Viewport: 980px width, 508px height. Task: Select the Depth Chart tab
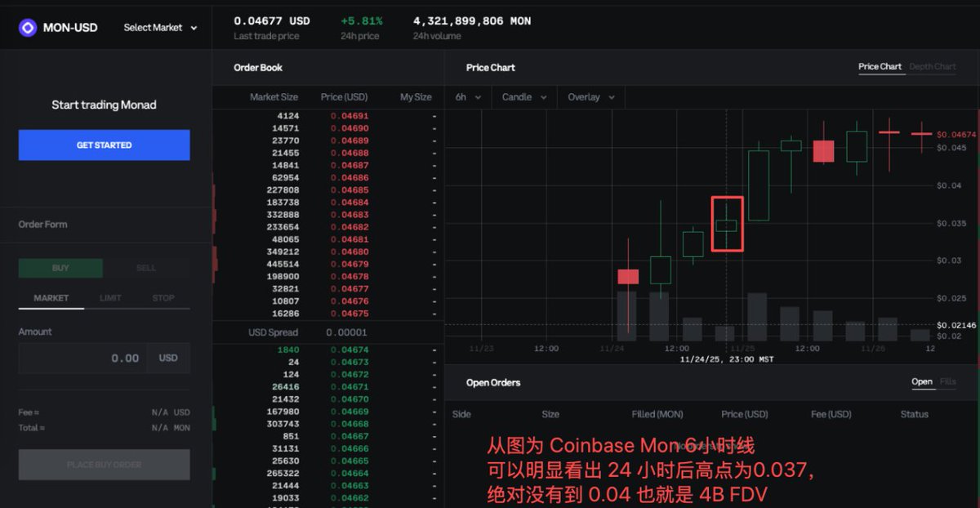(932, 67)
